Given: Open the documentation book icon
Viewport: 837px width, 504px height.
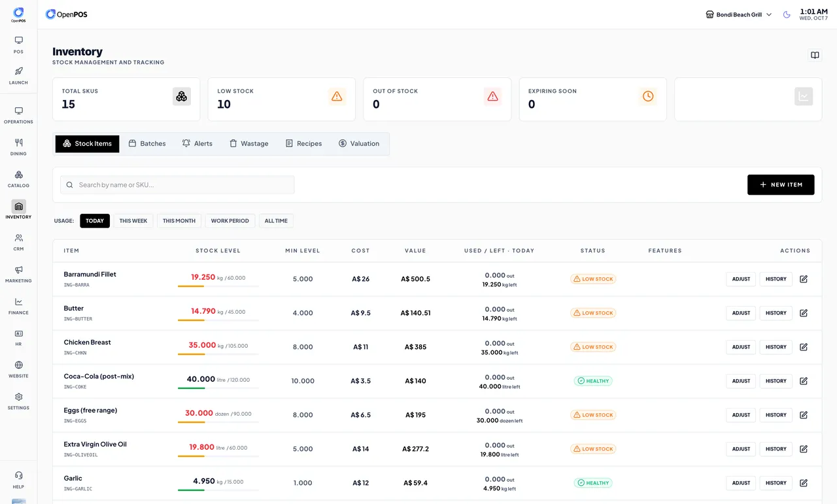Looking at the screenshot, I should 815,56.
